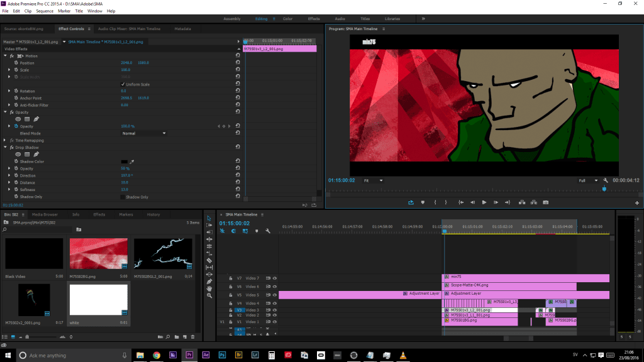Expand the Softness parameter
This screenshot has height=362, width=644.
coord(9,190)
